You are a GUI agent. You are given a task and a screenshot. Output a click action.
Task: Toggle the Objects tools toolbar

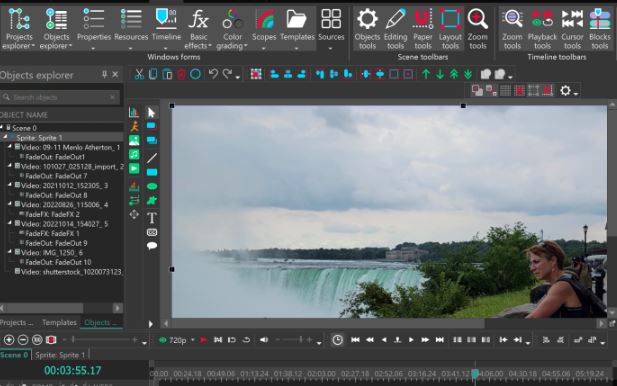pos(367,29)
